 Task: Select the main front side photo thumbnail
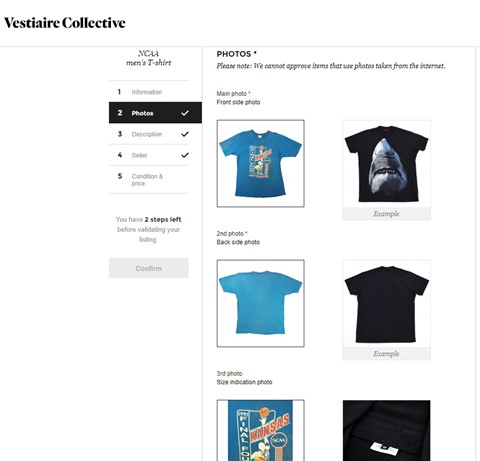(x=261, y=163)
